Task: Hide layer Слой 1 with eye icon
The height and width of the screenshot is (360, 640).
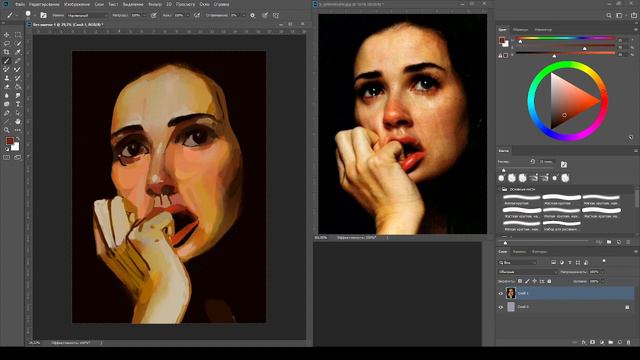Action: 501,293
